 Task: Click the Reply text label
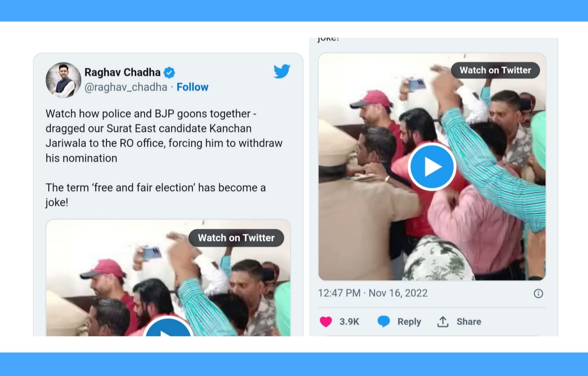coord(409,322)
